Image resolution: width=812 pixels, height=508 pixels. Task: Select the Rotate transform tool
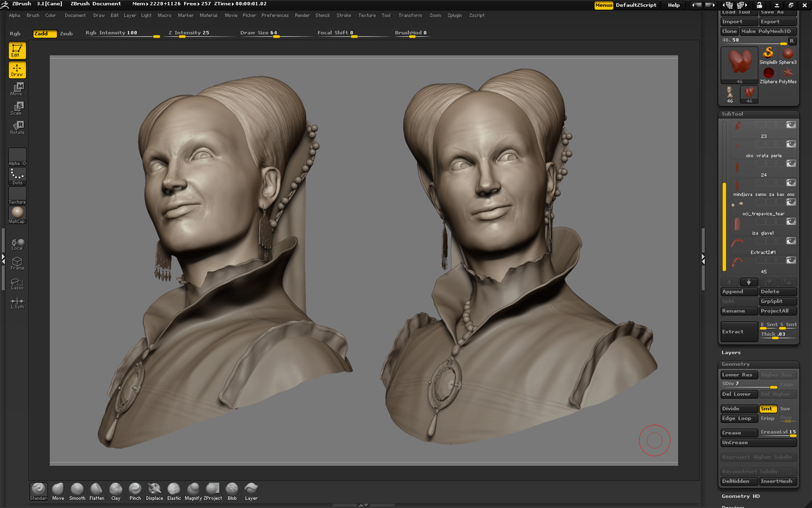click(x=17, y=127)
